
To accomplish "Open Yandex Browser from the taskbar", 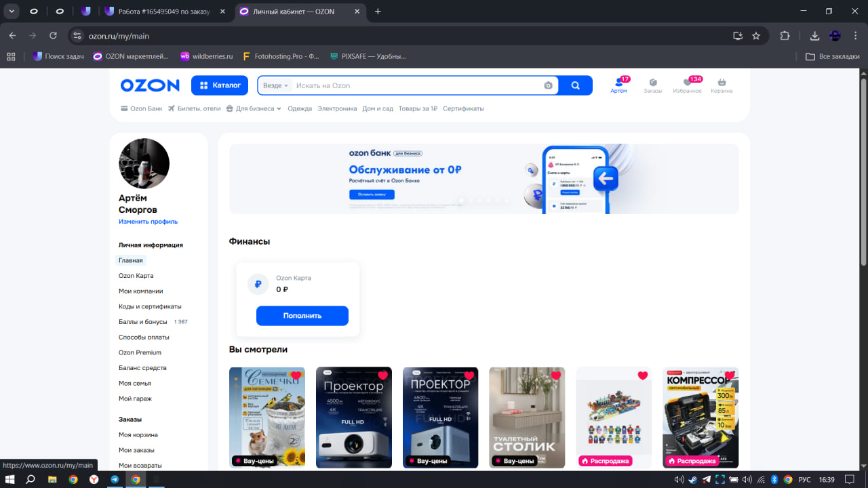I will [94, 479].
